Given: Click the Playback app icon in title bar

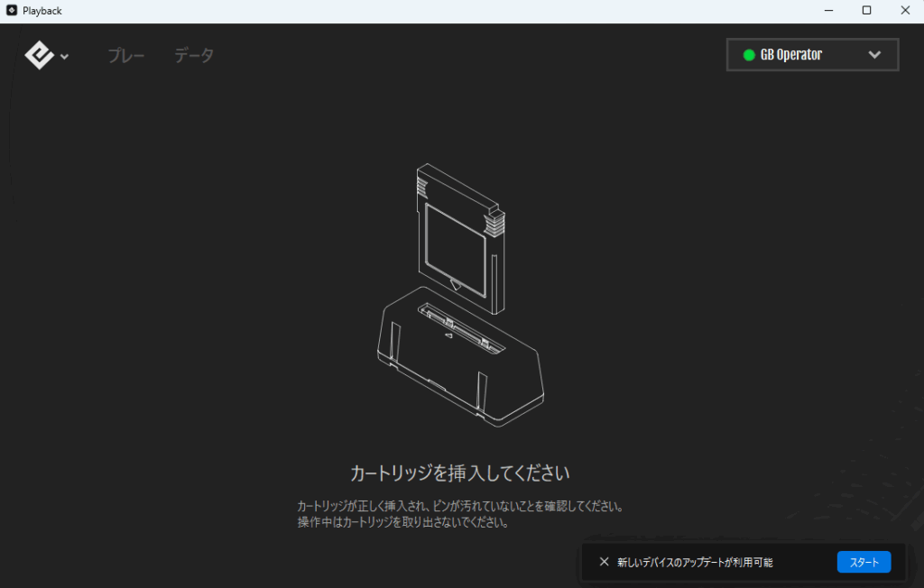Looking at the screenshot, I should click(11, 10).
